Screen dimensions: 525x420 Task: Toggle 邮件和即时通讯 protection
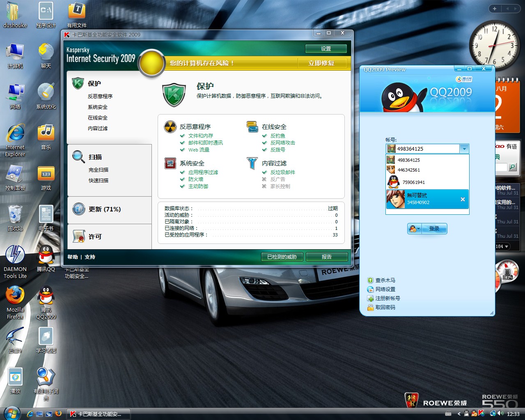tap(202, 142)
